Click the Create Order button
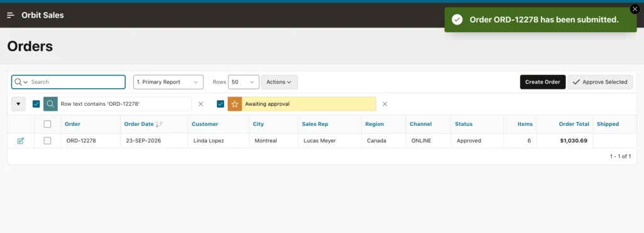Image resolution: width=644 pixels, height=233 pixels. (x=543, y=82)
